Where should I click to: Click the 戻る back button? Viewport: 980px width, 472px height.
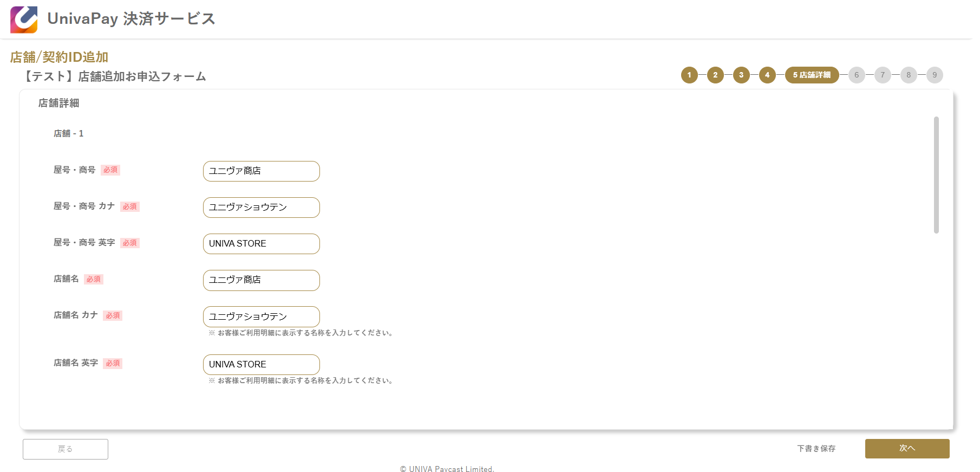pos(66,449)
